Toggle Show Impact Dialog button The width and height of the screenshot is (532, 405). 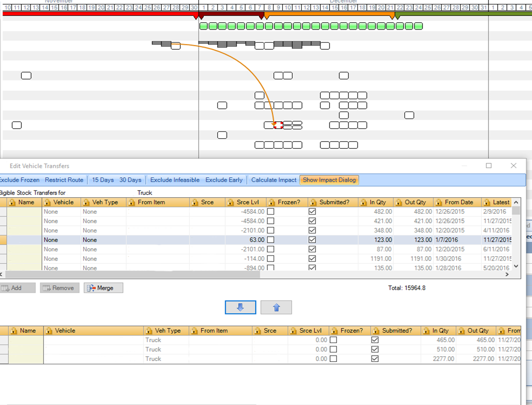(329, 180)
